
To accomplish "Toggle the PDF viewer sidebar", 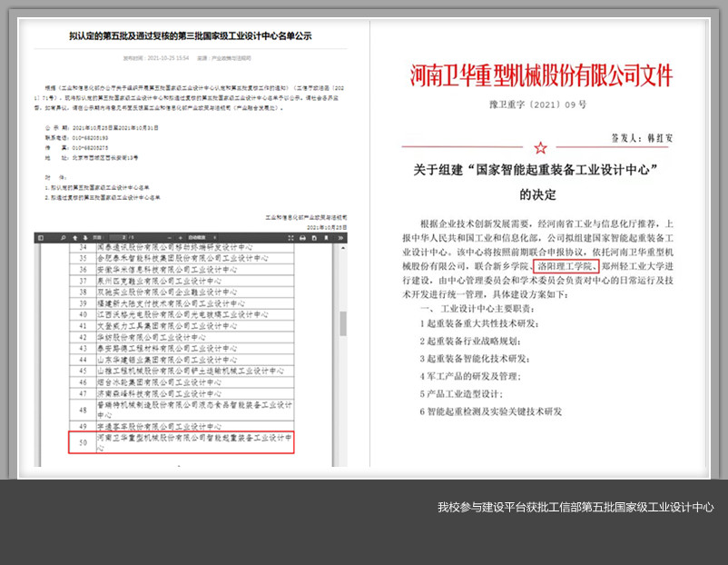I will coord(41,237).
